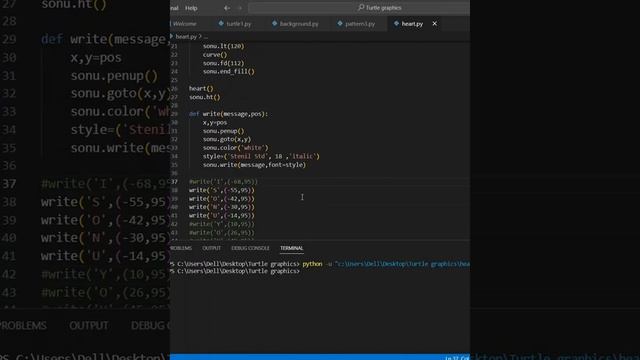Click the commented #write('I',(-68,95)) line in center editor
The height and width of the screenshot is (360, 640).
point(223,182)
